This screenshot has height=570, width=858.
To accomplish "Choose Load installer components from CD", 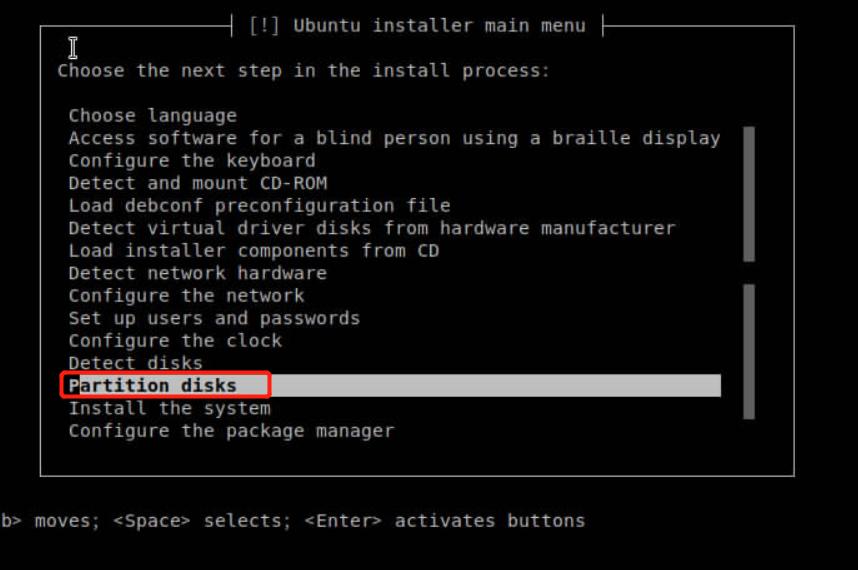I will [254, 251].
